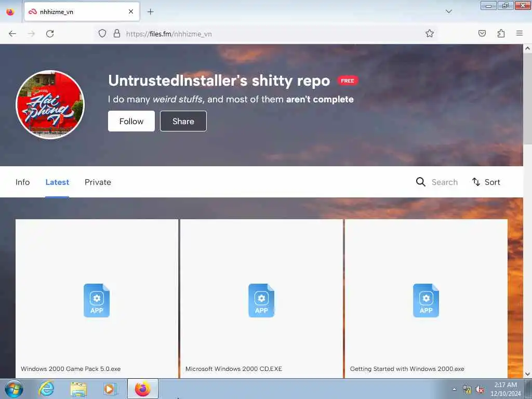Click the Search text field

[x=445, y=182]
